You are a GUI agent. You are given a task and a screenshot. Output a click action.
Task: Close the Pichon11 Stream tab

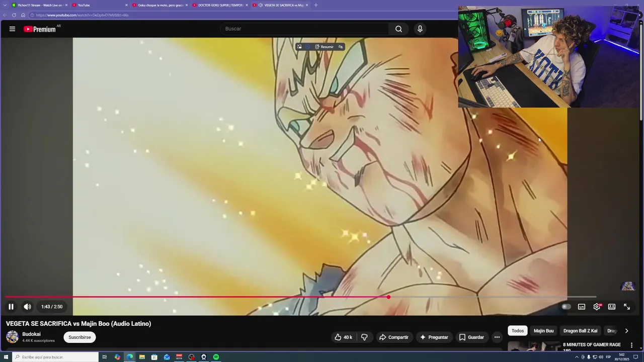[66, 5]
